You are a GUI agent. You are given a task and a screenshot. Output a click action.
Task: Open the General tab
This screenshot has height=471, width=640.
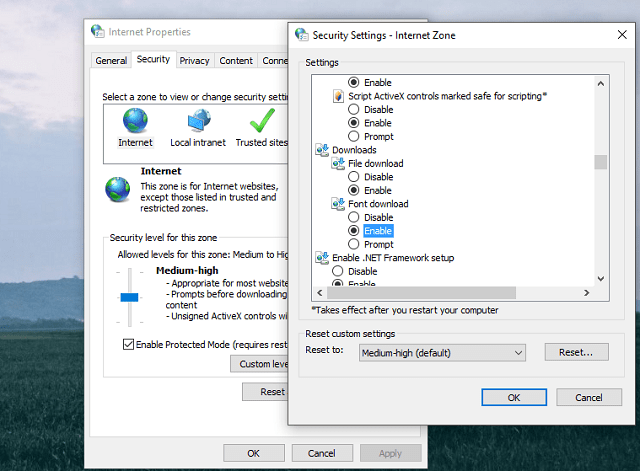pyautogui.click(x=111, y=60)
